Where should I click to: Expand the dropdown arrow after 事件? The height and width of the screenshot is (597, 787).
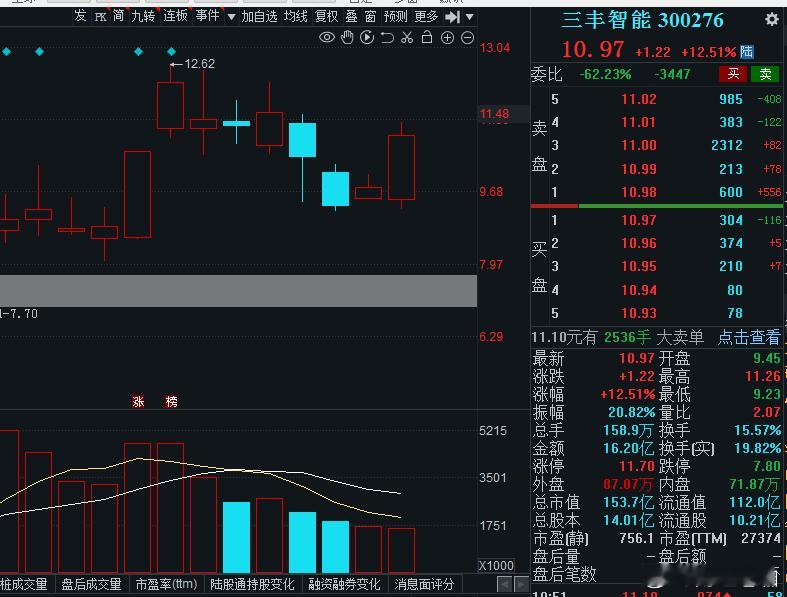click(231, 17)
